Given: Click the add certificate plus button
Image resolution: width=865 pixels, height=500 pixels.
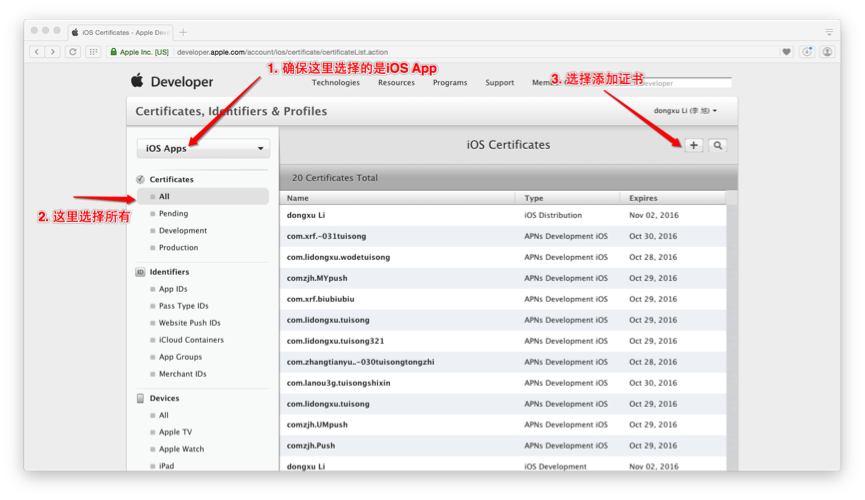Looking at the screenshot, I should (x=693, y=145).
